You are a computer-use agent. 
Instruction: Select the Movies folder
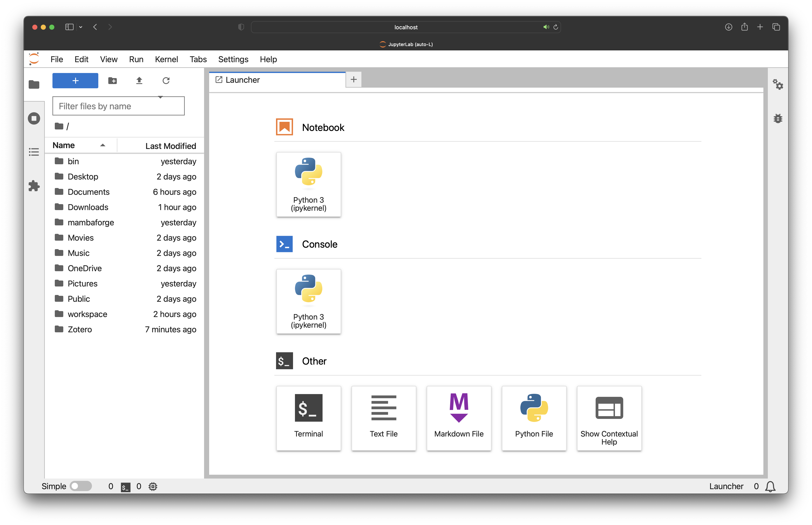(x=125, y=238)
